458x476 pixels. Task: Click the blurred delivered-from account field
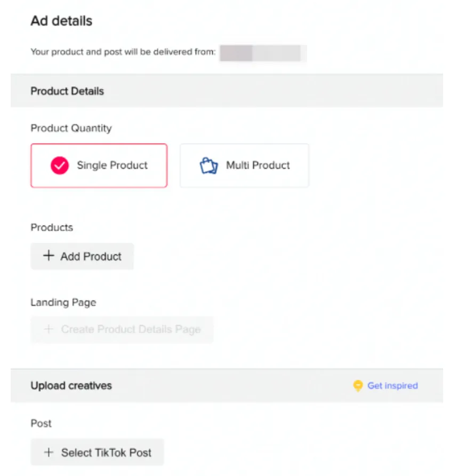pyautogui.click(x=263, y=53)
